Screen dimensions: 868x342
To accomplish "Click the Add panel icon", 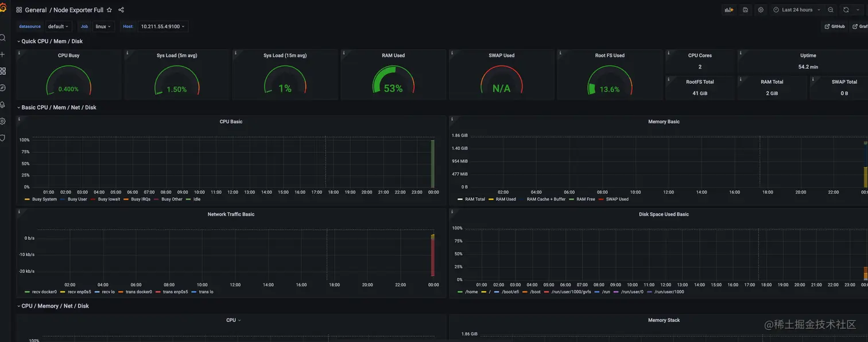I will pyautogui.click(x=729, y=10).
